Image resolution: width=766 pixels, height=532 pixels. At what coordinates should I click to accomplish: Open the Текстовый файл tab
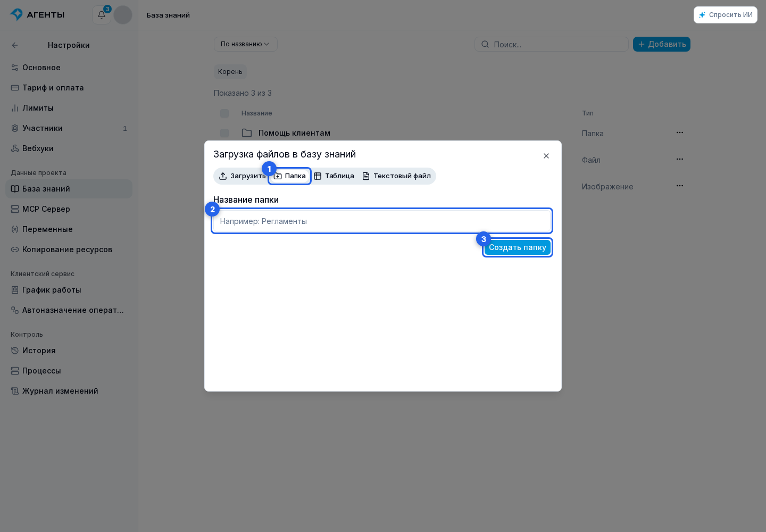(x=396, y=176)
